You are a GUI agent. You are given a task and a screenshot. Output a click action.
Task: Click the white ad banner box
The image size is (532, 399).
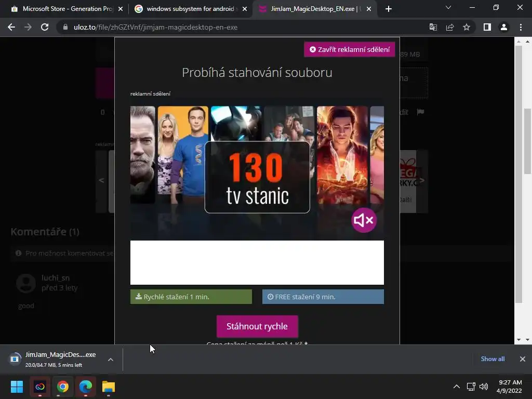257,262
